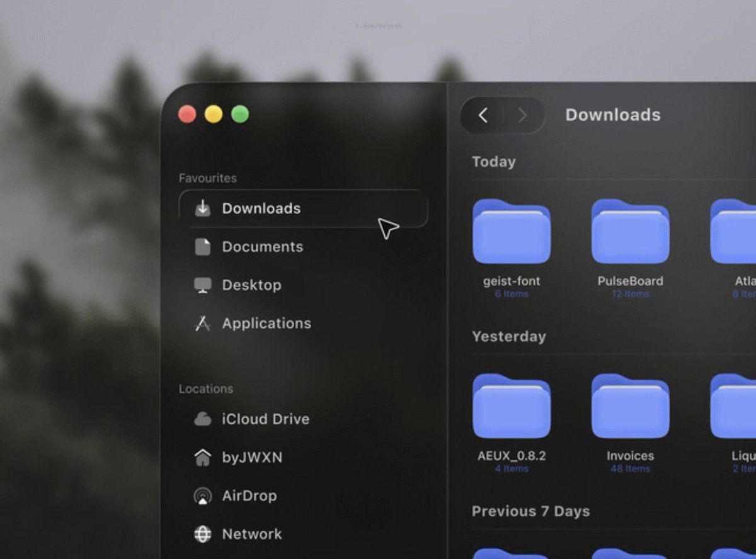The width and height of the screenshot is (756, 559).
Task: Click the green full-screen traffic light button
Action: [x=239, y=115]
